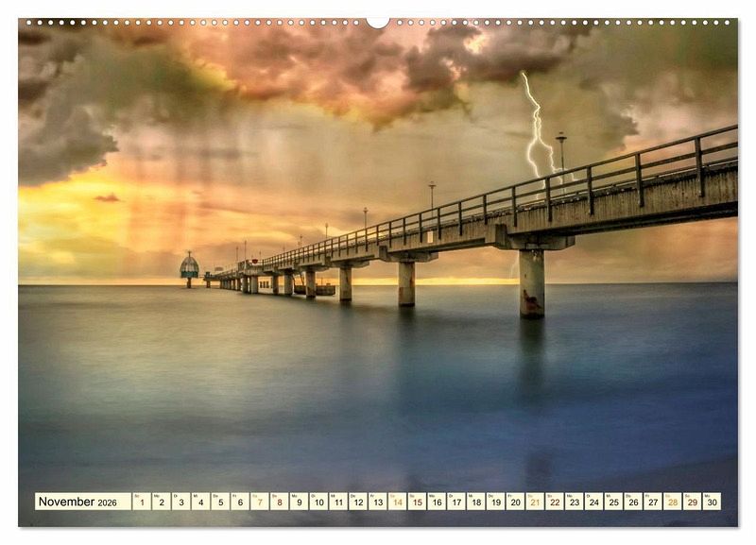Choose day 4 in the date row
The image size is (756, 545).
click(x=200, y=502)
